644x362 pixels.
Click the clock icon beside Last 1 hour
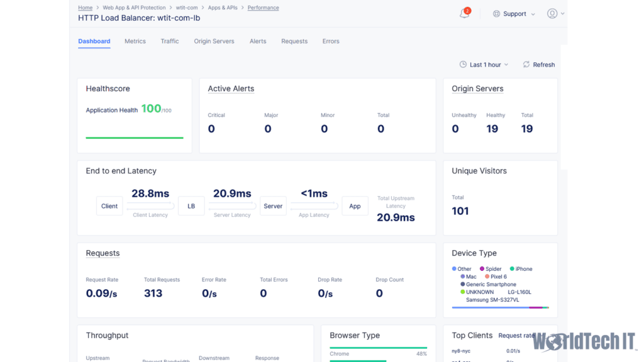point(463,65)
